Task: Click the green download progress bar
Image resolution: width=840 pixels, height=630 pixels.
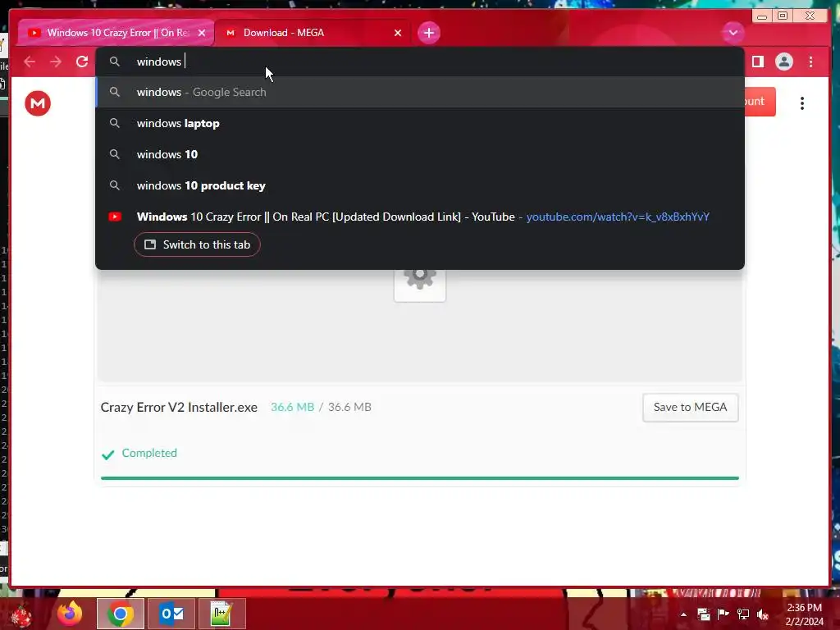Action: [419, 478]
